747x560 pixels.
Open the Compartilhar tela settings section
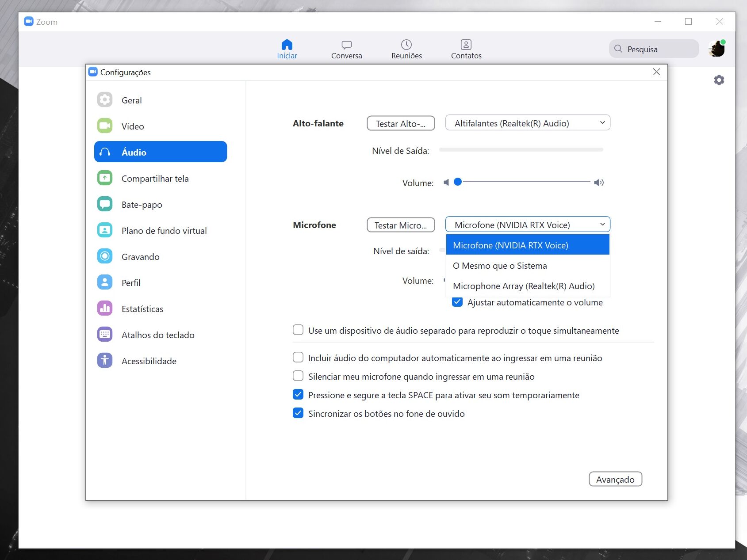click(161, 178)
